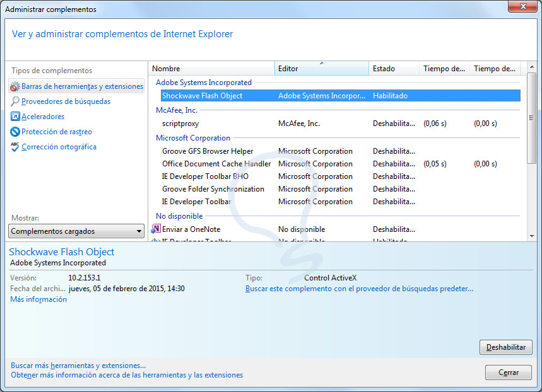Screen dimensions: 542x392
Task: Select Groove Folder Synchronization row
Action: [341, 189]
